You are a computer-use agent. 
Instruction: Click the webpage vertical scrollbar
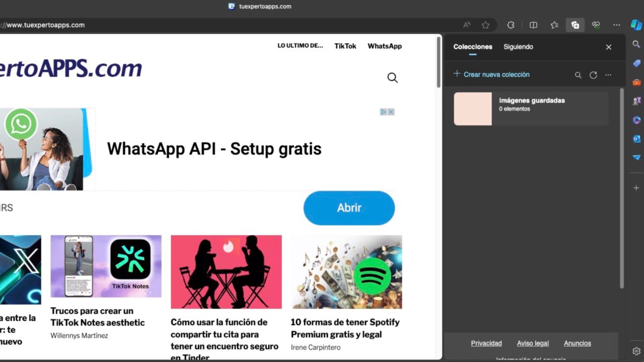point(439,62)
